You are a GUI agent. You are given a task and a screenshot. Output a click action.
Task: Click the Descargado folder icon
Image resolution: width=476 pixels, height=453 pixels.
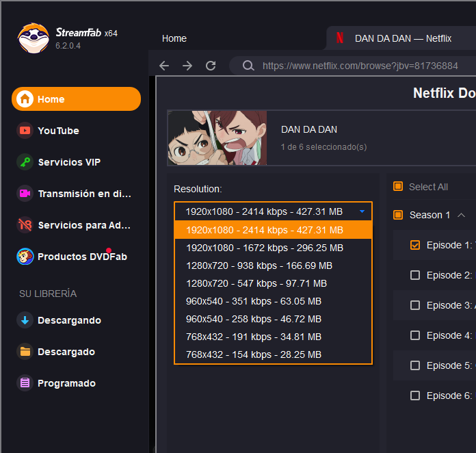[25, 352]
